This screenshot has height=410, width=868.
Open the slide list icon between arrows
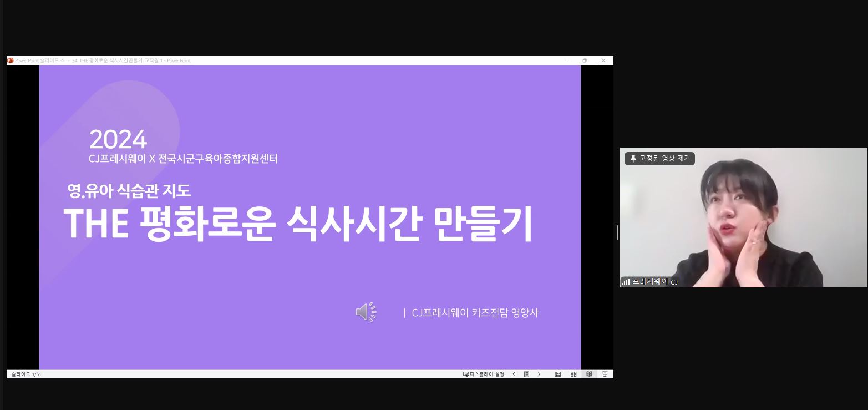coord(526,374)
